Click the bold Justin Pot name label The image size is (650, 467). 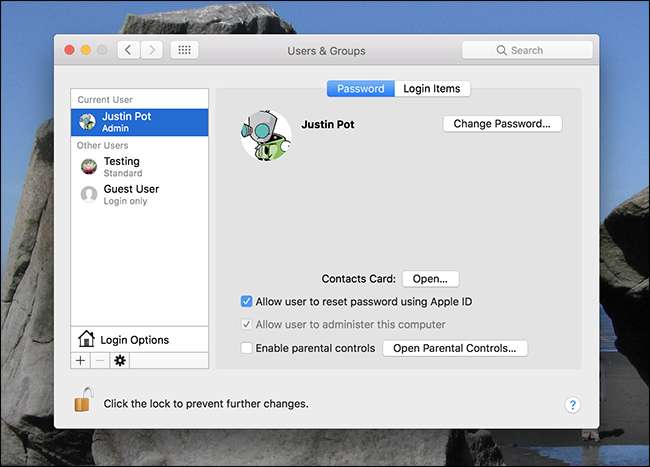click(328, 124)
